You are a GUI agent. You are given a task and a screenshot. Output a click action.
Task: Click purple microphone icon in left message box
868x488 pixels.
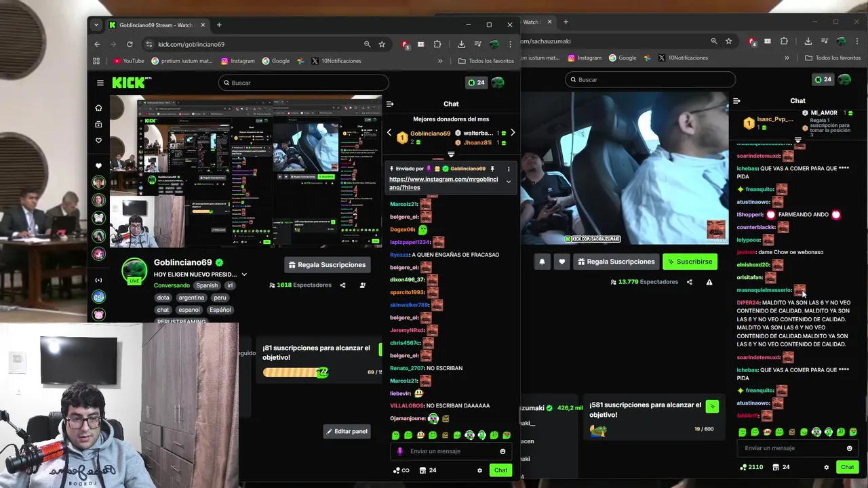(400, 451)
